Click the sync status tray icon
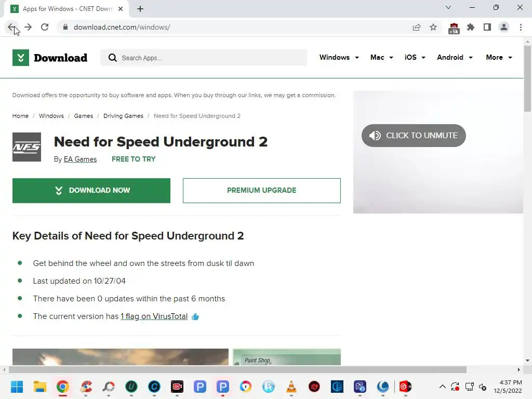This screenshot has height=399, width=532. point(455,387)
